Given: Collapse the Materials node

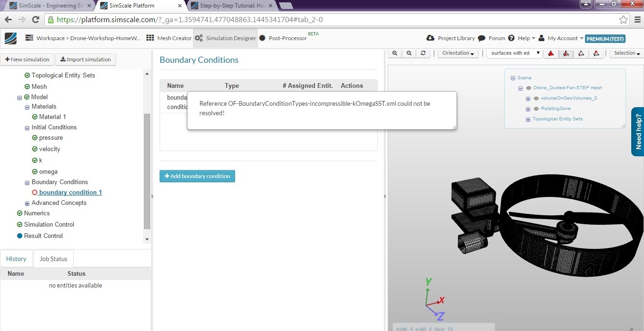Looking at the screenshot, I should click(27, 107).
